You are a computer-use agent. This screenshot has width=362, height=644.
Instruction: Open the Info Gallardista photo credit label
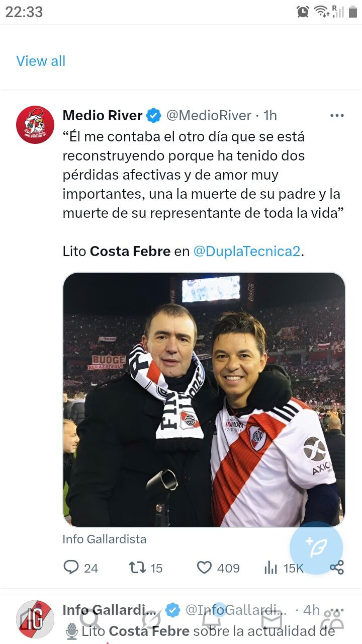click(x=105, y=539)
